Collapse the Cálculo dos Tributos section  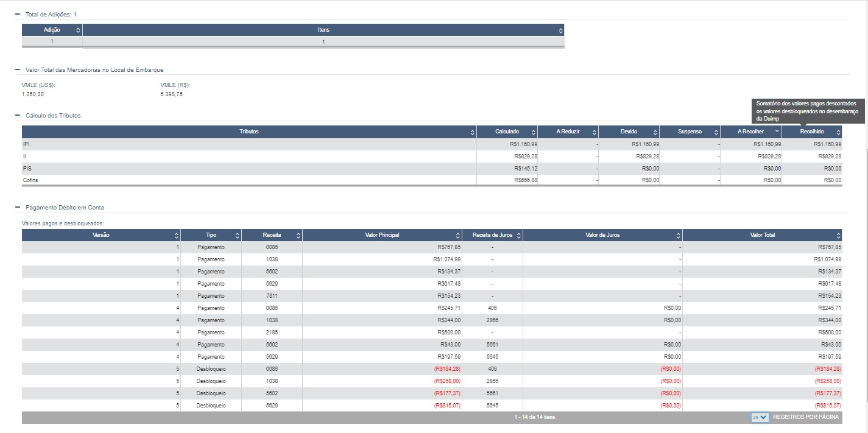click(x=18, y=115)
